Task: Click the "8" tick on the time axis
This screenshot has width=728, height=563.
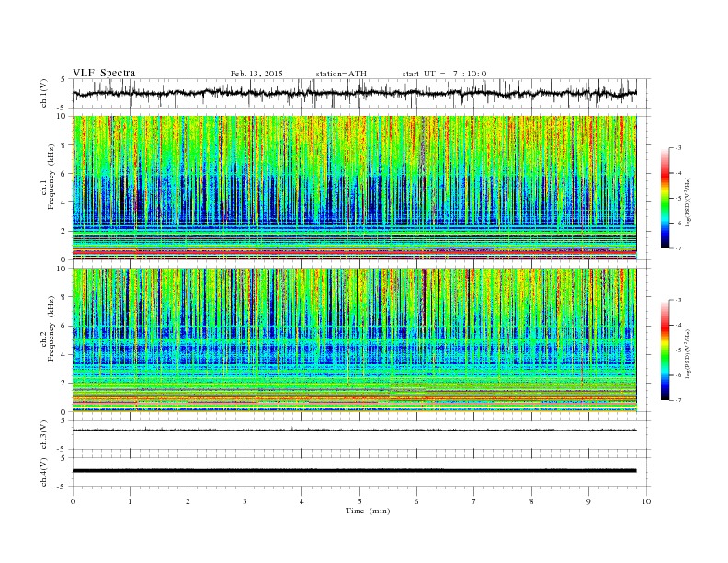Action: pyautogui.click(x=531, y=501)
